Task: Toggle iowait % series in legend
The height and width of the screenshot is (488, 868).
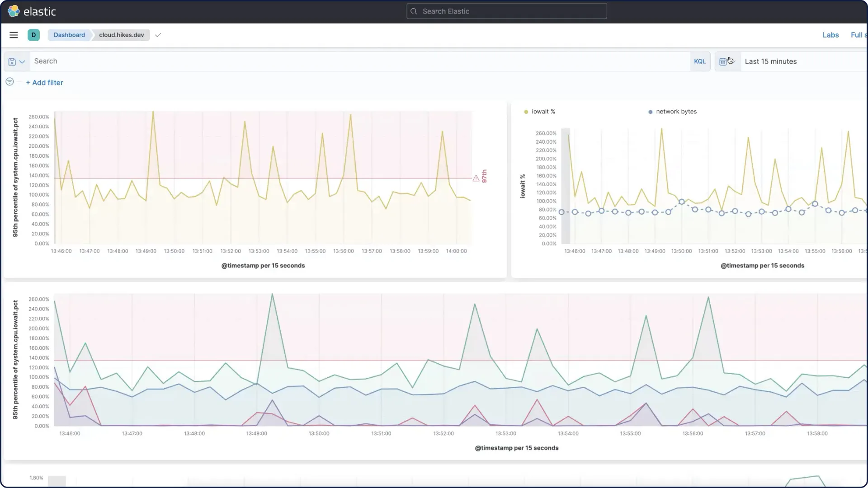Action: tap(542, 112)
